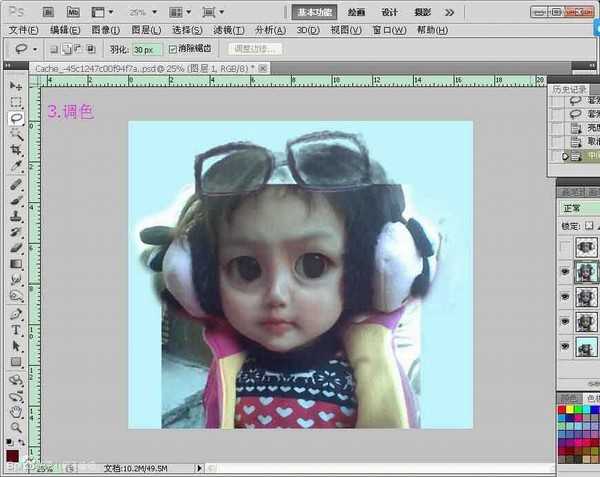
Task: Select the Rectangular Marquee tool
Action: pos(16,102)
